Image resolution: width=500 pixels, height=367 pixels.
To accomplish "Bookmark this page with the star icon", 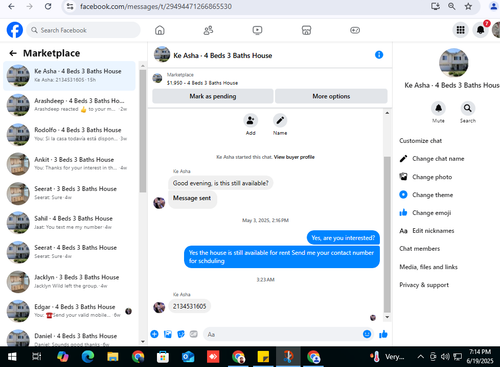I will pos(468,6).
